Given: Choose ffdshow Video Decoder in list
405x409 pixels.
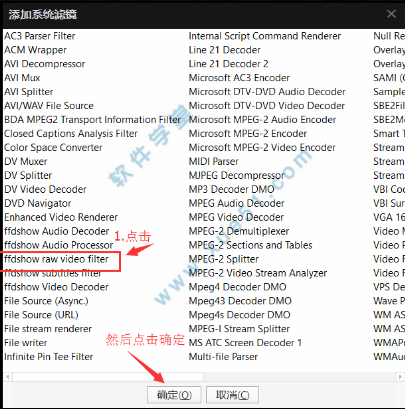Looking at the screenshot, I should (56, 287).
